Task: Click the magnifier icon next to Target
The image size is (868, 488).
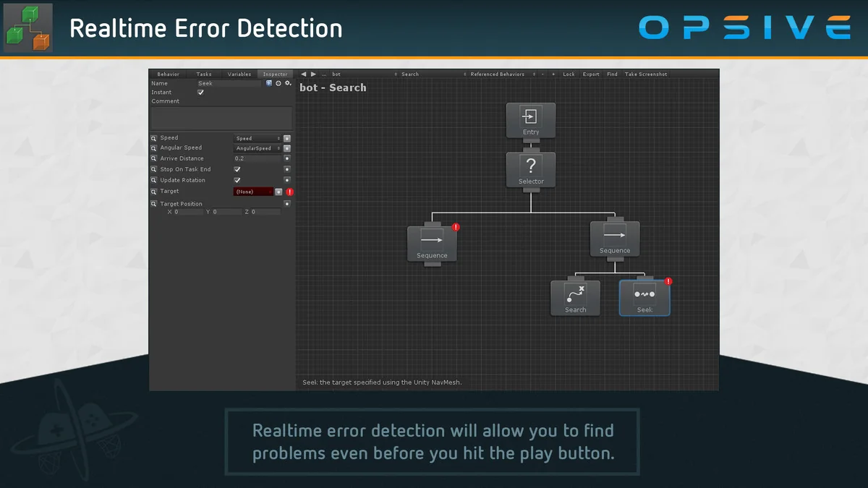Action: pyautogui.click(x=153, y=191)
